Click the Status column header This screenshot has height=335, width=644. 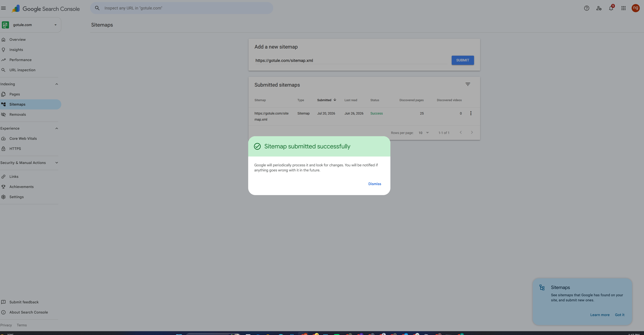(374, 100)
